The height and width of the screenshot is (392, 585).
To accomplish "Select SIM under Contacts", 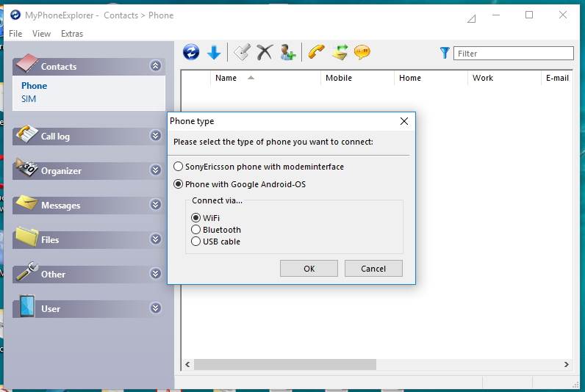I will [29, 99].
